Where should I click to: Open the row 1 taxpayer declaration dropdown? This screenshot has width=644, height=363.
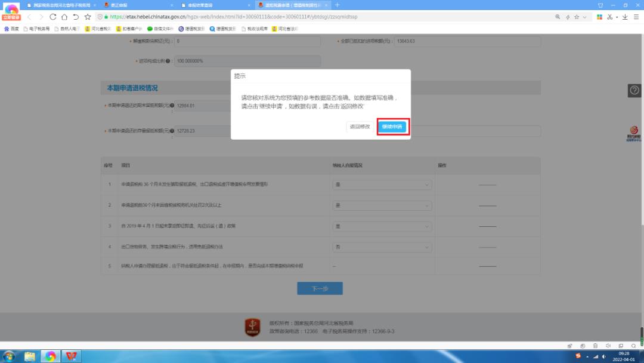[x=382, y=184]
